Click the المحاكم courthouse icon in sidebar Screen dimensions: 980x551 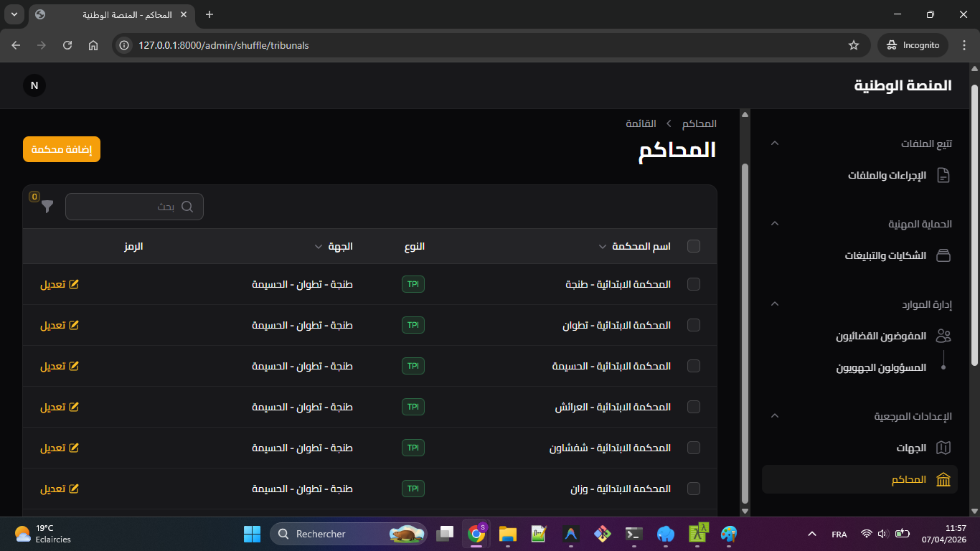coord(943,479)
